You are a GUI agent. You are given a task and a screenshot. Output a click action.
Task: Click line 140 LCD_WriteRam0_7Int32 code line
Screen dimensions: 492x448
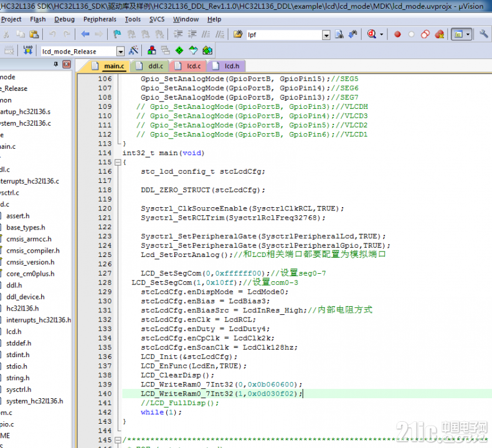pyautogui.click(x=222, y=394)
